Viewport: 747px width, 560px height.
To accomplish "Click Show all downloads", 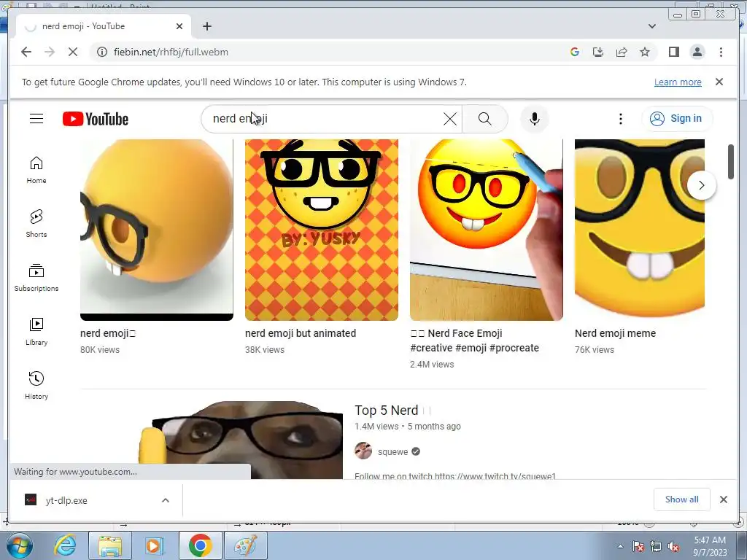I will point(682,499).
